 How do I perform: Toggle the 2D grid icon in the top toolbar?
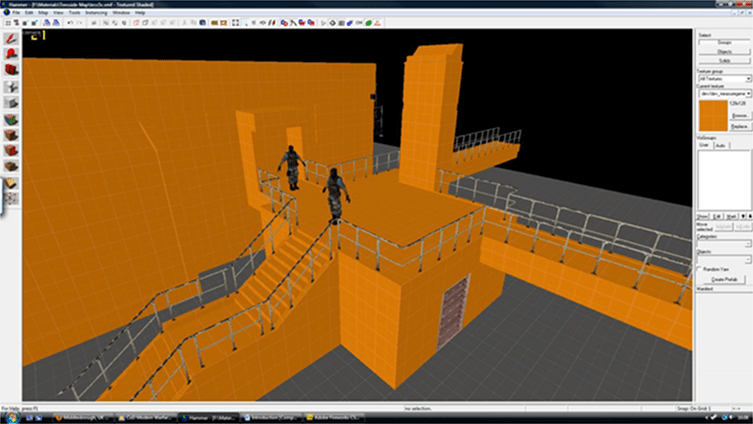pyautogui.click(x=8, y=23)
